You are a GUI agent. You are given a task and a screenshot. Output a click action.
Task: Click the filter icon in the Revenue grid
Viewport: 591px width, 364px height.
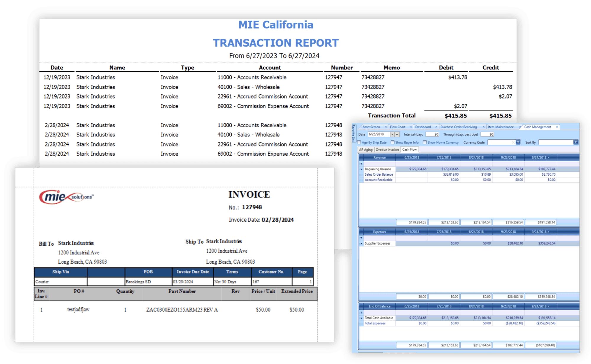pyautogui.click(x=361, y=163)
